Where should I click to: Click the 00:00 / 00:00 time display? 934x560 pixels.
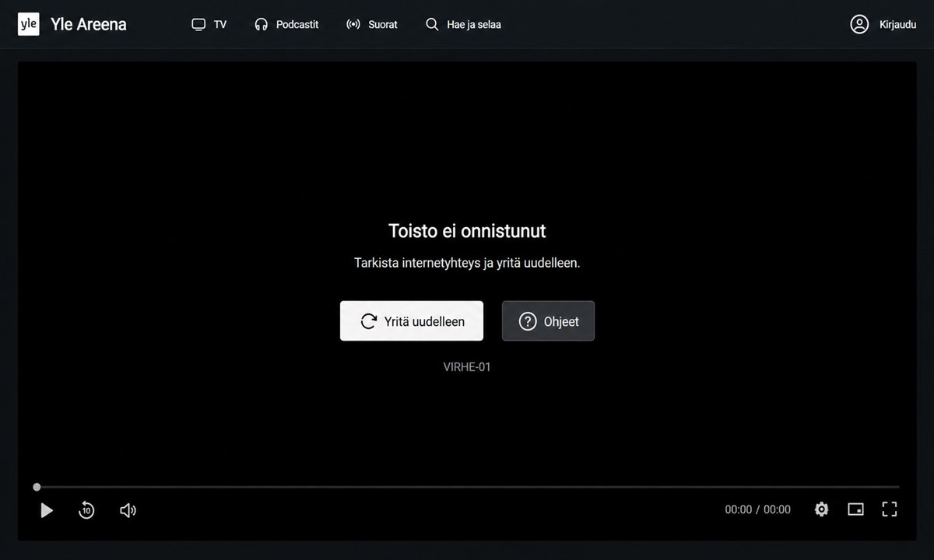pyautogui.click(x=757, y=509)
